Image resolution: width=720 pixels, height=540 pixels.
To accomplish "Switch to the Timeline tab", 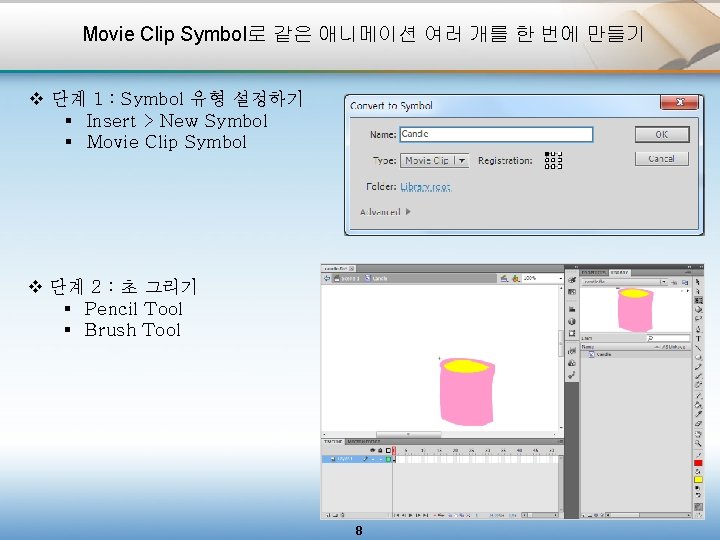I will [x=333, y=441].
